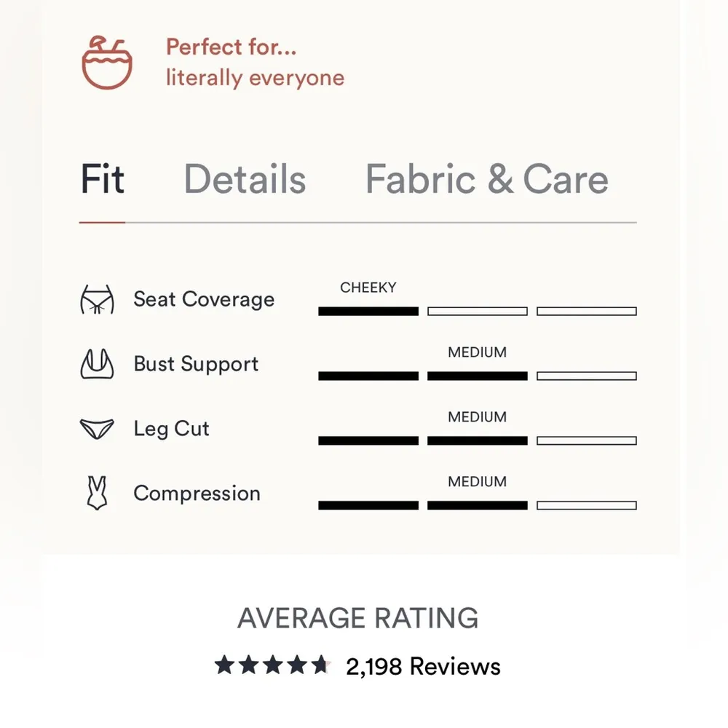Click the coconut drink icon
Screen dimensions: 728x728
pyautogui.click(x=107, y=62)
